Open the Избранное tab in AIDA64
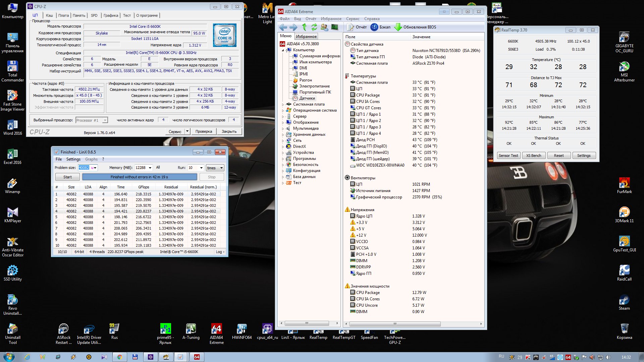 point(306,37)
